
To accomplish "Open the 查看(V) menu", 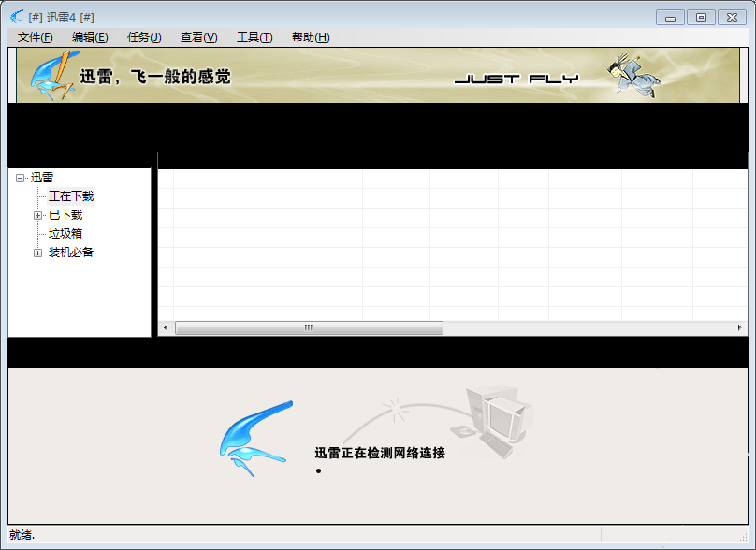I will [198, 37].
